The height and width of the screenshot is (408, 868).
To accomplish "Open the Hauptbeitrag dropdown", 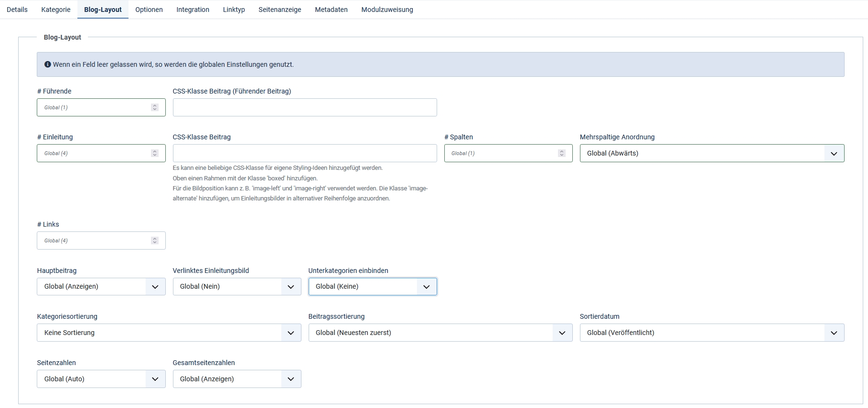I will [101, 286].
